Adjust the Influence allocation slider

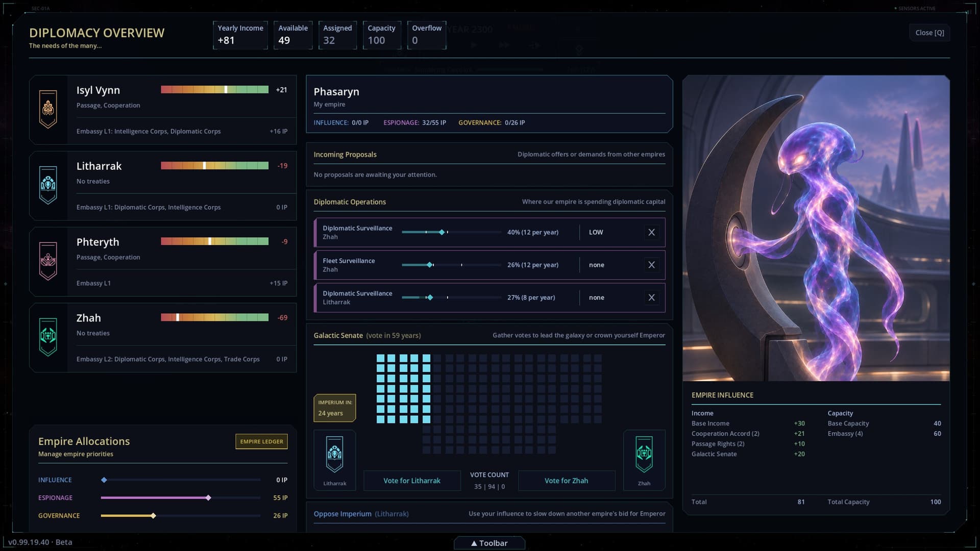point(181,480)
